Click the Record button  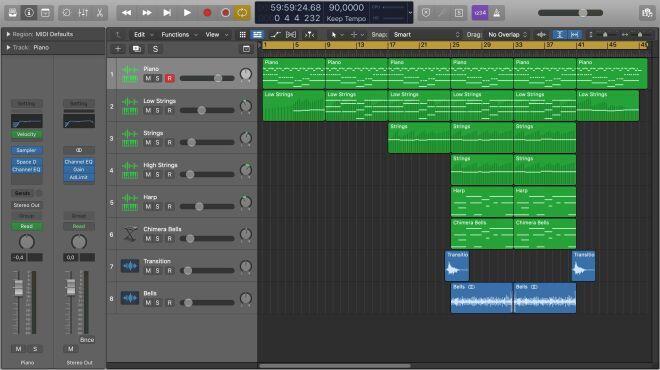point(207,13)
